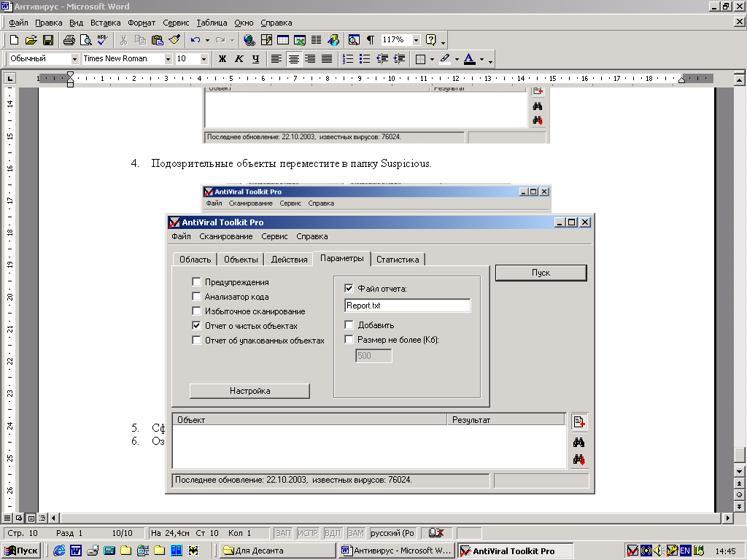Open the font size dropdown
Screen dimensions: 747x560
(204, 58)
